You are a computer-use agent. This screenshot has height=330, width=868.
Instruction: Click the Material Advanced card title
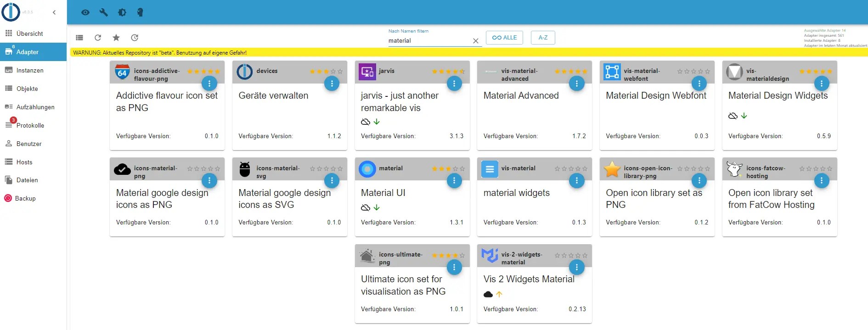tap(521, 95)
